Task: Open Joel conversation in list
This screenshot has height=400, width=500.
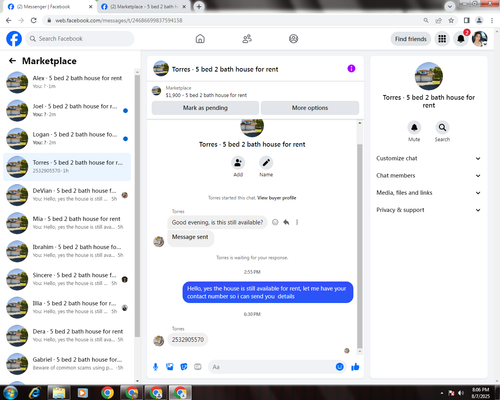Action: (67, 110)
